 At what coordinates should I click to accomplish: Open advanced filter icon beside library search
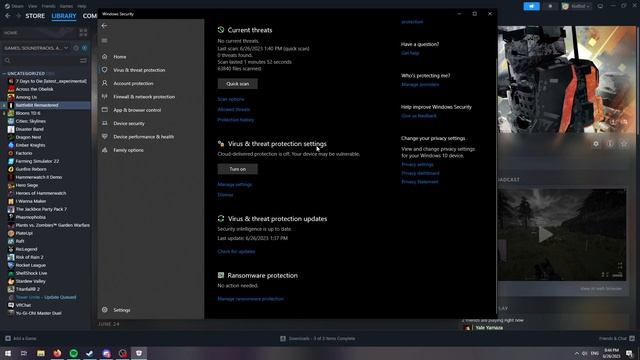83,60
